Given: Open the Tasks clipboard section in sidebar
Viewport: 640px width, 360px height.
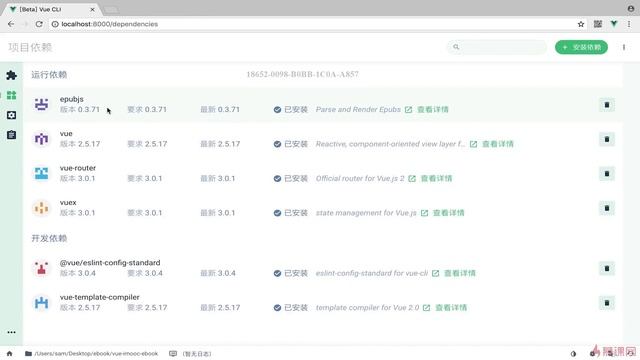Looking at the screenshot, I should pyautogui.click(x=11, y=135).
